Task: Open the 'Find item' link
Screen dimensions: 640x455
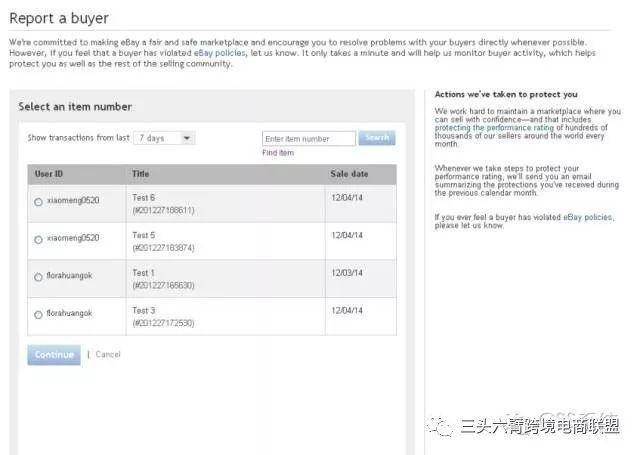Action: pos(278,153)
